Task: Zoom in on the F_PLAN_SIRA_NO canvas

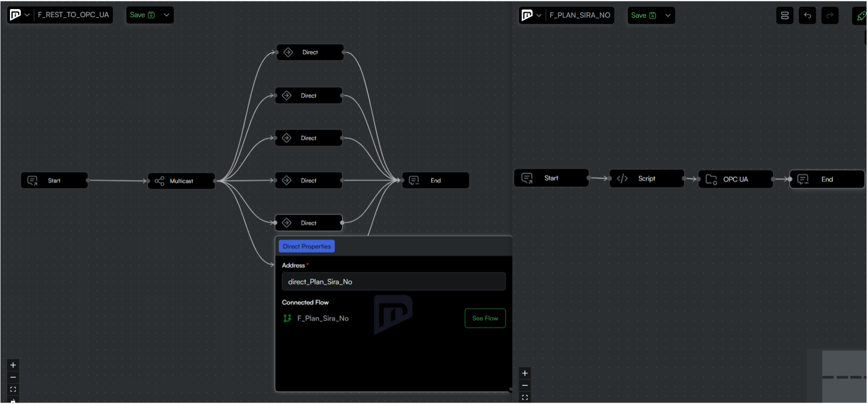Action: (x=525, y=373)
